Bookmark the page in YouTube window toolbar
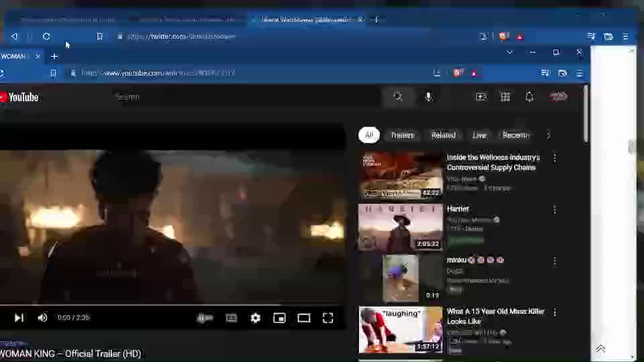Viewport: 644px width, 362px height. pos(53,73)
